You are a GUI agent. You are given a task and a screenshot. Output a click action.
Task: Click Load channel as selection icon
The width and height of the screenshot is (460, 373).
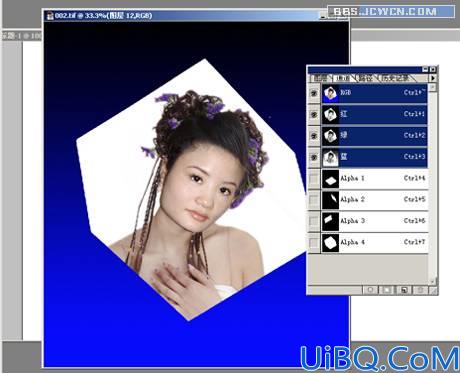(x=370, y=290)
